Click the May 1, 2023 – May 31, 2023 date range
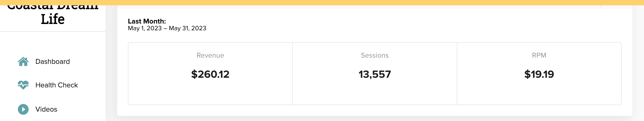This screenshot has width=644, height=121. [167, 28]
